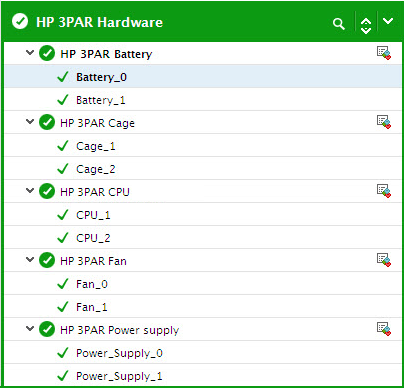Screen dimensions: 404x388
Task: Open the report icon on HP 3PAR Cage row
Action: [384, 122]
